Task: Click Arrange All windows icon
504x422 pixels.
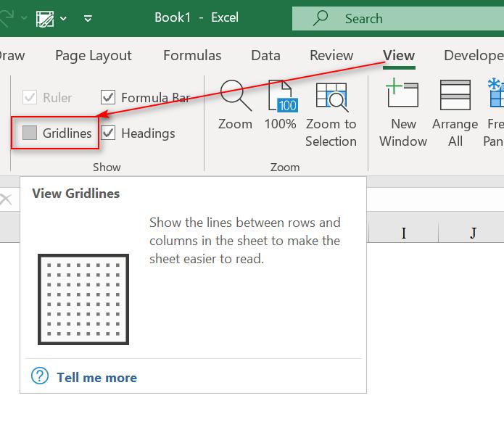Action: point(455,95)
